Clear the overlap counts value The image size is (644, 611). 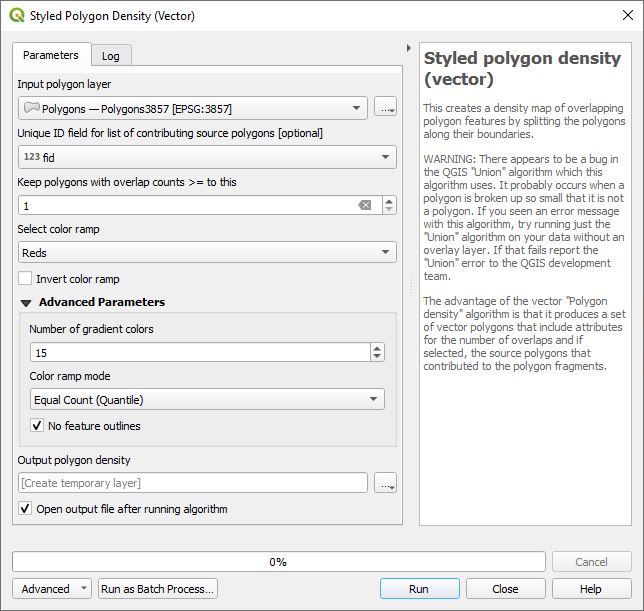tap(365, 205)
